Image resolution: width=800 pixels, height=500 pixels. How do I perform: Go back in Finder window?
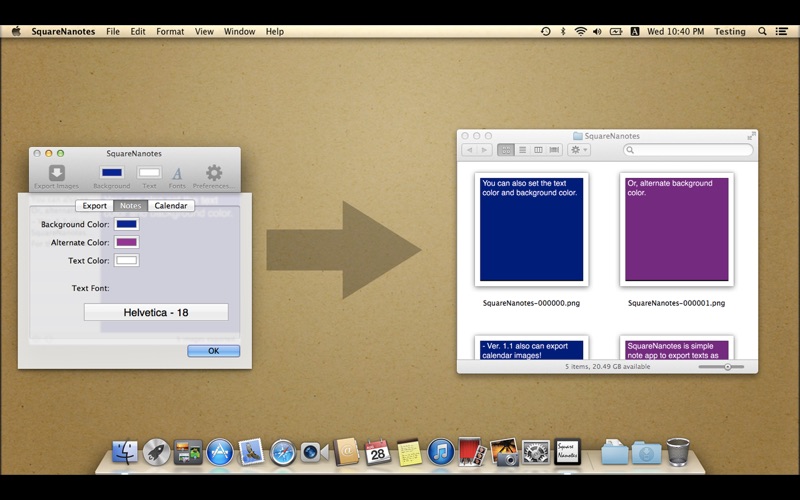coord(469,150)
